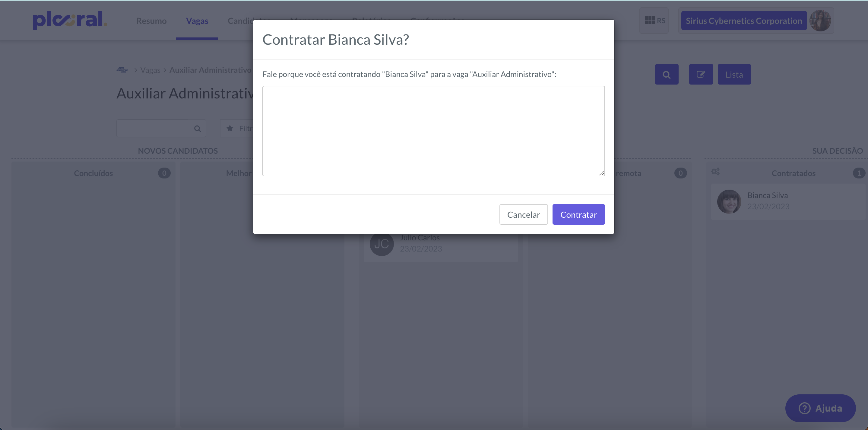Image resolution: width=868 pixels, height=430 pixels.
Task: Switch to Lista view
Action: [x=734, y=75]
